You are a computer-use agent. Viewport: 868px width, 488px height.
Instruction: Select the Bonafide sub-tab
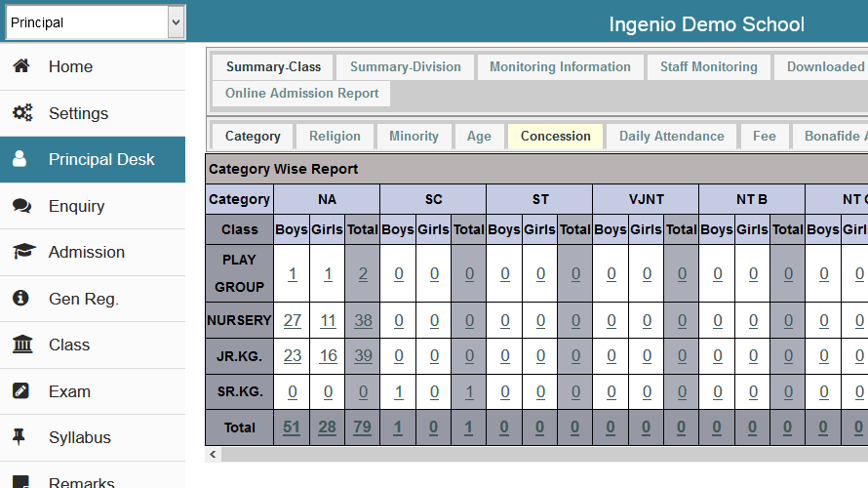pos(830,137)
